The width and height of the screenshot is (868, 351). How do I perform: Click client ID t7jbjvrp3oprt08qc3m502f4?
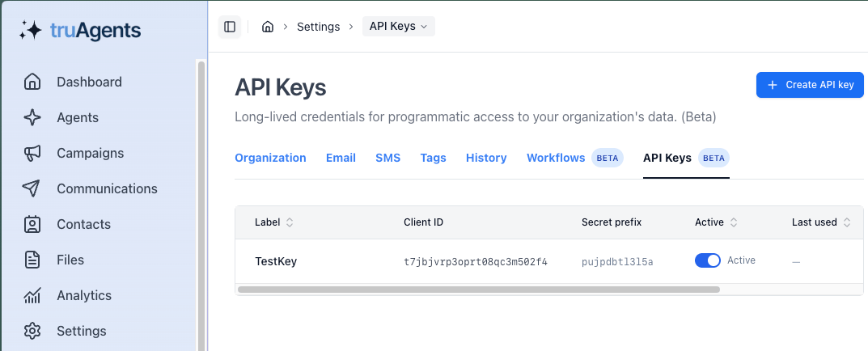point(476,262)
